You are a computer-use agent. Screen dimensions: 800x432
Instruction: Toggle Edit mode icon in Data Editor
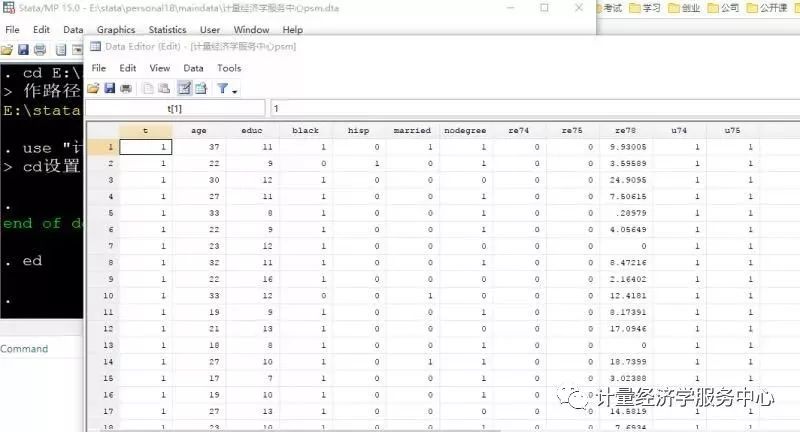[184, 89]
